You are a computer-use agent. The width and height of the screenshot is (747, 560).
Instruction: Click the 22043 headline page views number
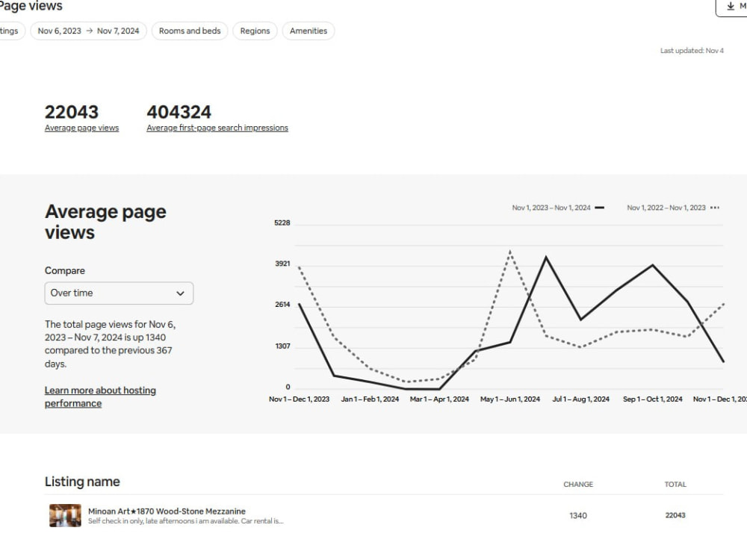click(72, 113)
